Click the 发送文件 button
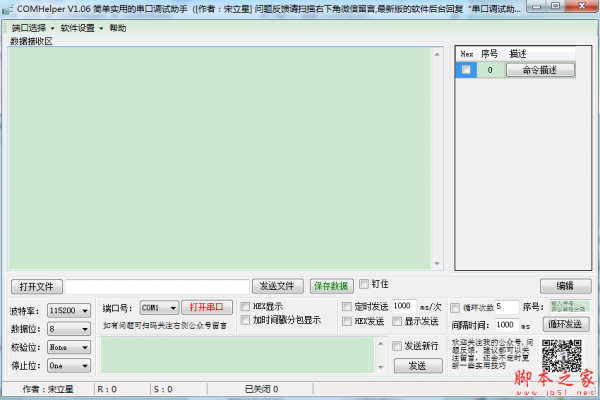This screenshot has height=400, width=600. [277, 286]
